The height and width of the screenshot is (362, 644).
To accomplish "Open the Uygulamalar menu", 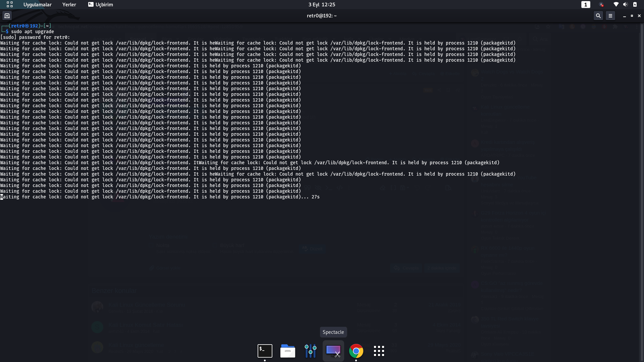I will point(37,5).
